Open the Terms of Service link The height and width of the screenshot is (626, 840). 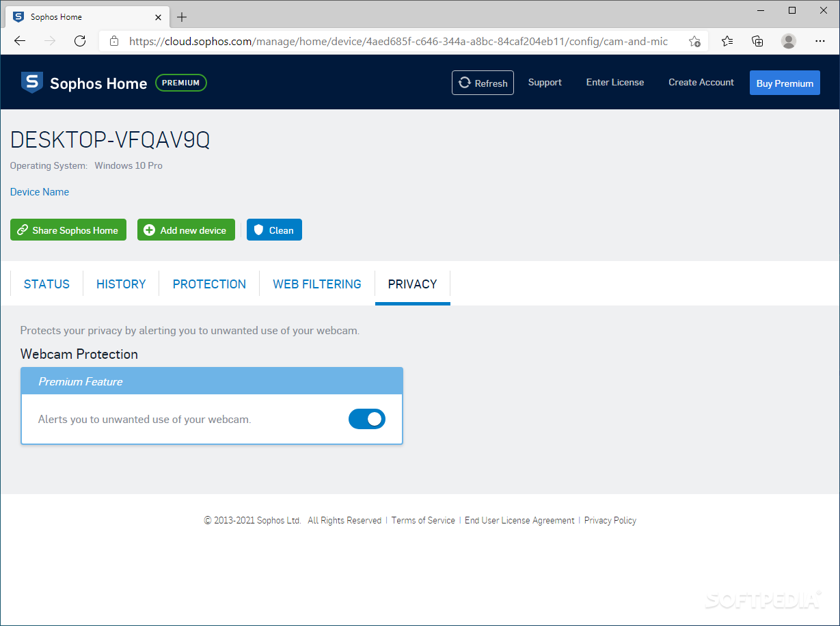(423, 520)
